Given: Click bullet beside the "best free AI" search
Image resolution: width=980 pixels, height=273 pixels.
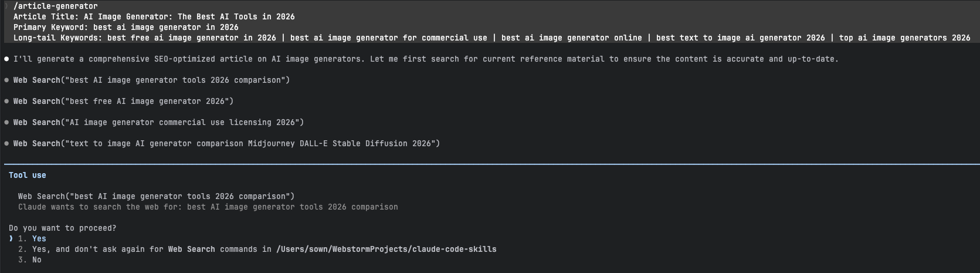Looking at the screenshot, I should (6, 101).
